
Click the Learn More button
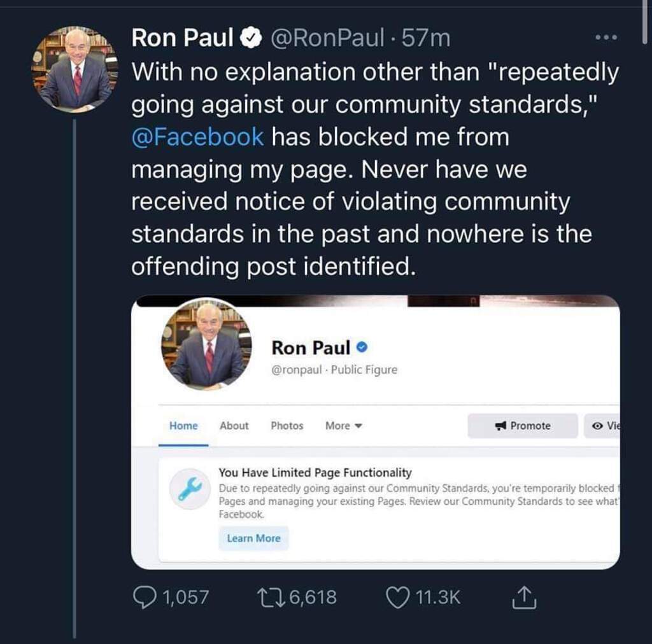(x=253, y=538)
